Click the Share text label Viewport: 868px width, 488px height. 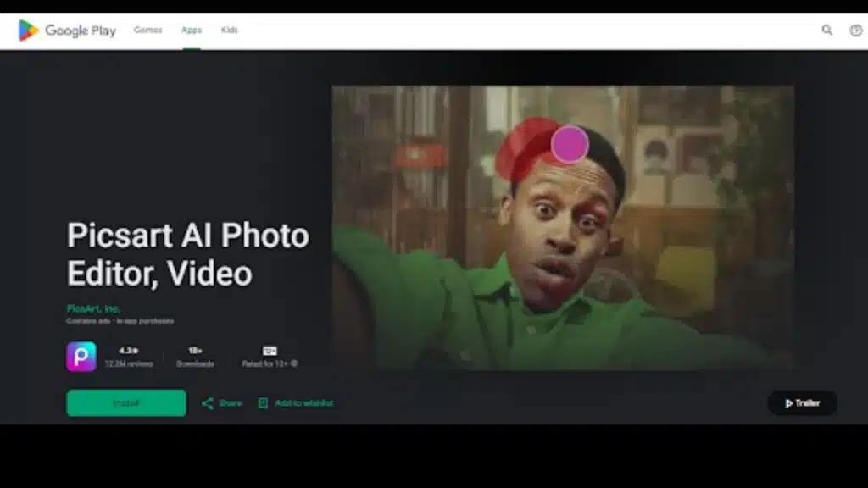(230, 403)
